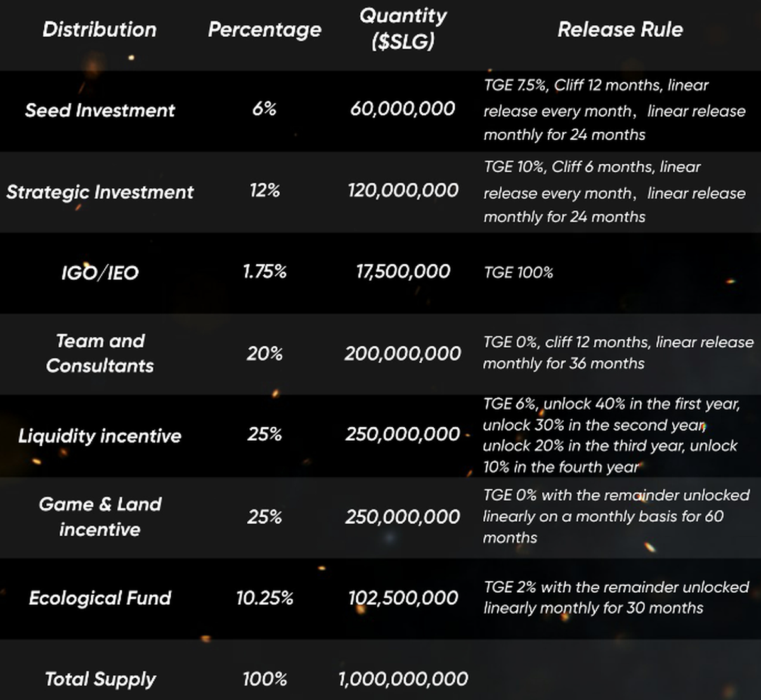This screenshot has height=700, width=761.
Task: Click the Quantity ($SLG) column header
Action: pyautogui.click(x=403, y=29)
